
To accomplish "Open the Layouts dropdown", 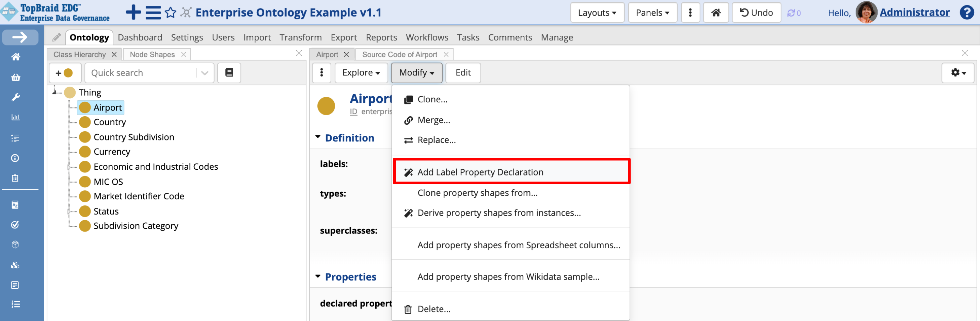I will [597, 13].
